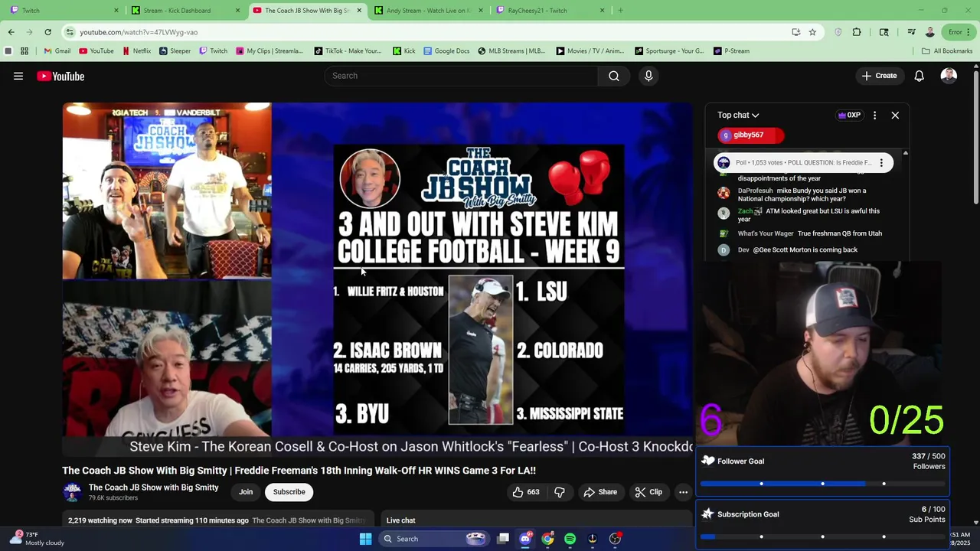The height and width of the screenshot is (551, 980).
Task: Open MLB Streams bookmark
Action: click(x=511, y=51)
